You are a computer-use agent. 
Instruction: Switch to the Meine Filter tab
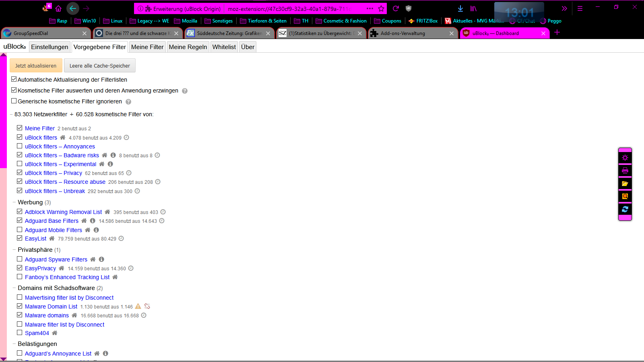point(147,47)
